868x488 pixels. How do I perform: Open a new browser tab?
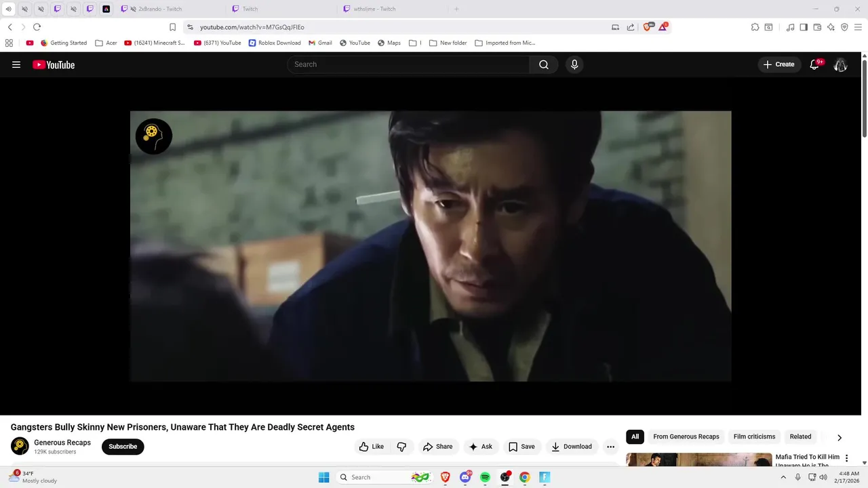[456, 9]
